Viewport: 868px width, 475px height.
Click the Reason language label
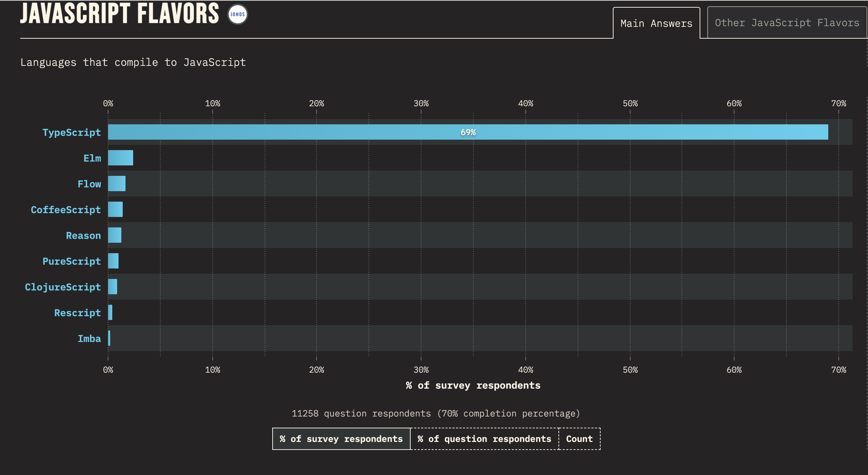click(x=83, y=235)
